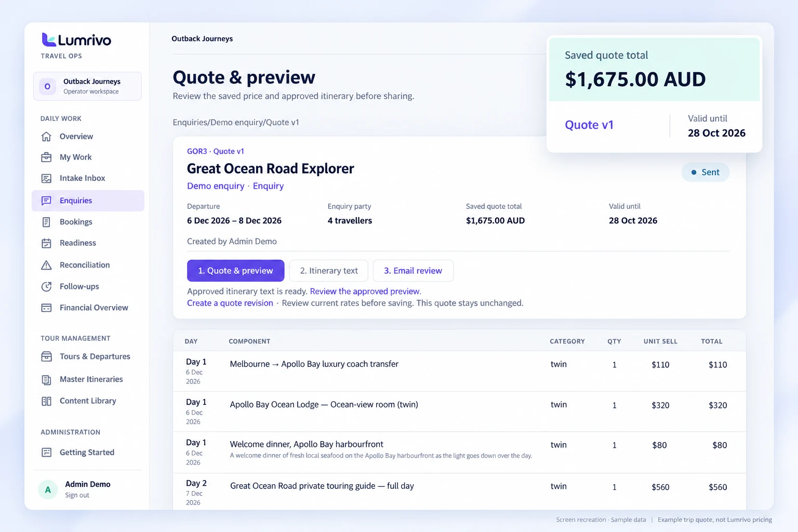Click the $1,675.00 AUD total in the summary card
Image resolution: width=798 pixels, height=532 pixels.
[635, 79]
